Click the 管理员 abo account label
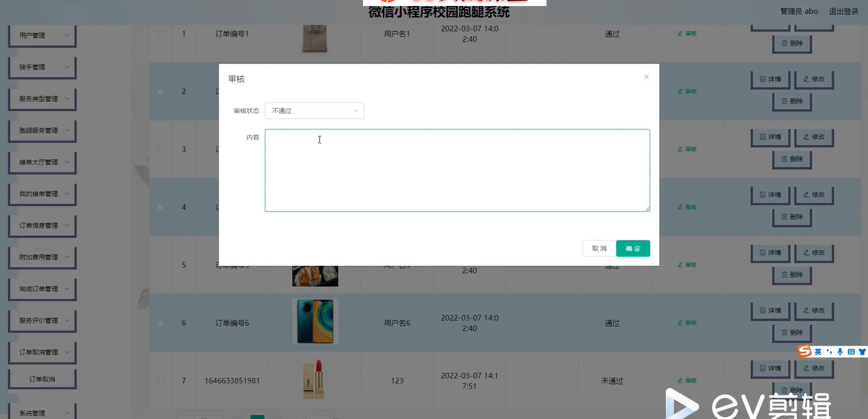 tap(799, 11)
